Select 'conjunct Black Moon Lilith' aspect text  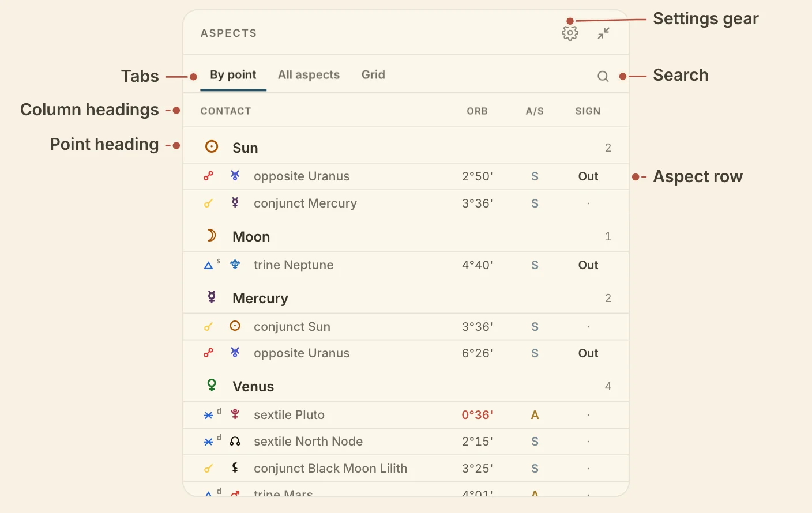point(330,469)
